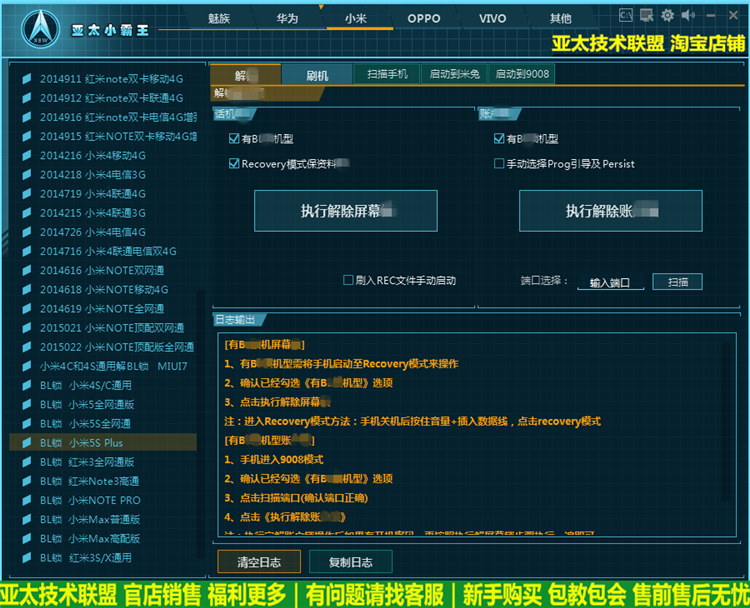Open settings gear icon
Viewport: 750px width, 608px height.
pos(668,15)
